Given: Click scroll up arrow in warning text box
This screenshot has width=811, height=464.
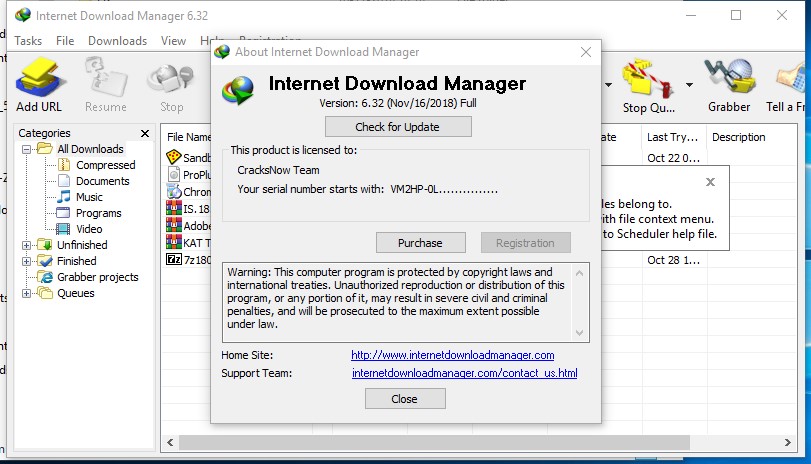Looking at the screenshot, I should pyautogui.click(x=579, y=273).
